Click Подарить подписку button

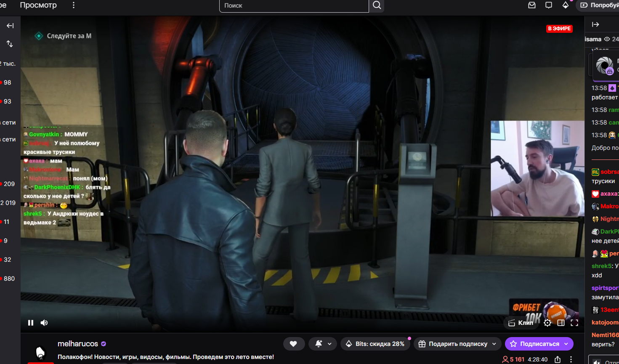coord(453,344)
